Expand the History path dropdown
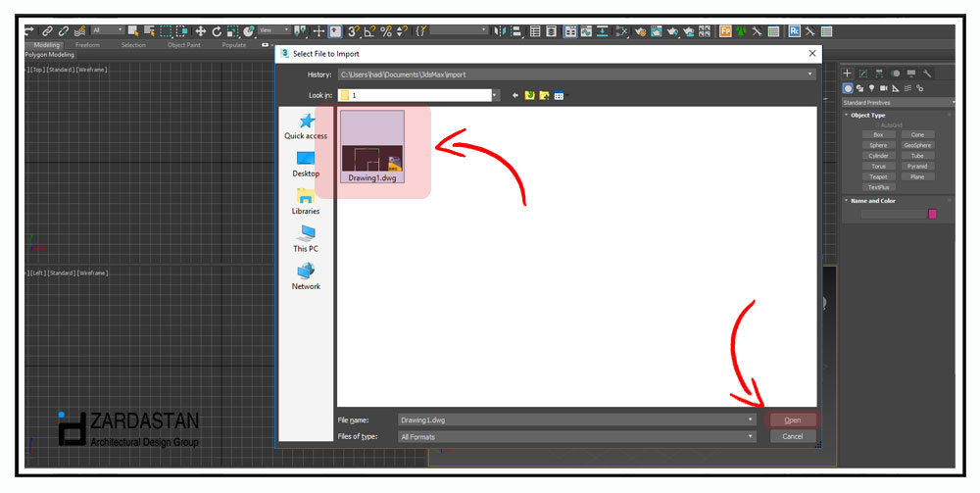The image size is (980, 493). (809, 74)
